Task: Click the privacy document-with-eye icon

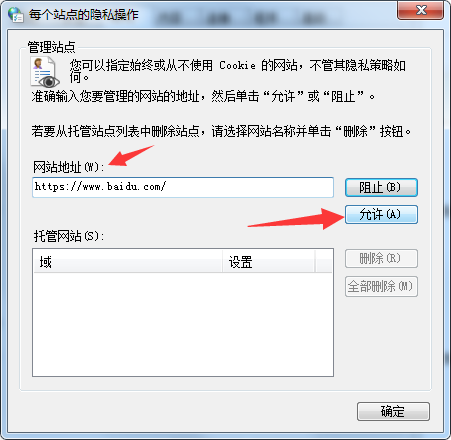Action: (x=45, y=72)
